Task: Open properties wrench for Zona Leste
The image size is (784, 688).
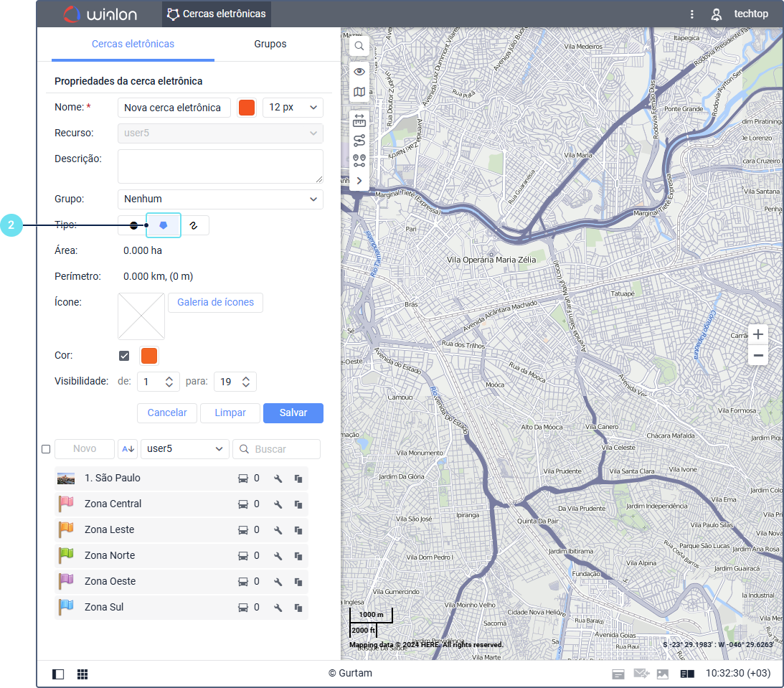Action: [278, 530]
